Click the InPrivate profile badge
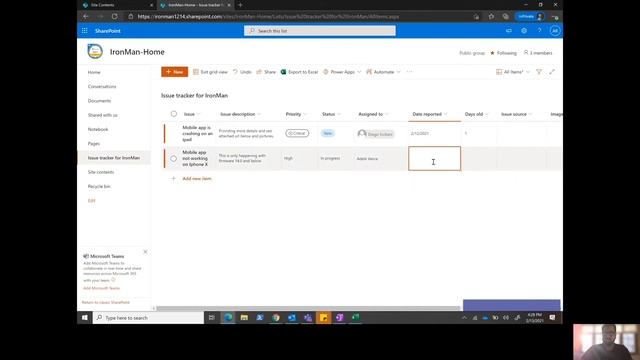The height and width of the screenshot is (360, 640). tap(530, 16)
